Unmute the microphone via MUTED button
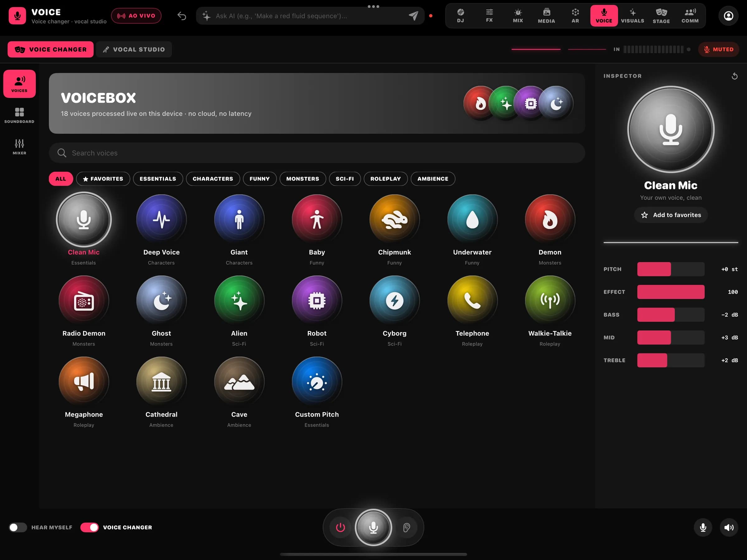 718,49
